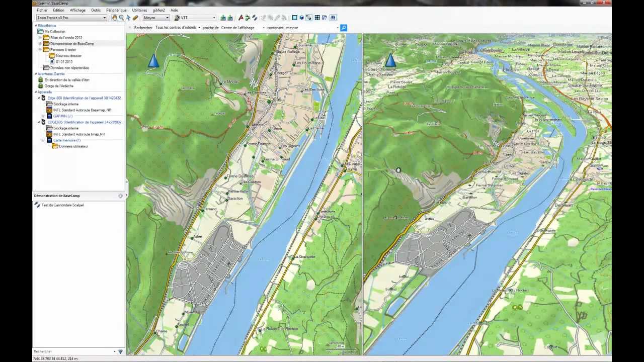Click the Send to device icon

[x=223, y=18]
